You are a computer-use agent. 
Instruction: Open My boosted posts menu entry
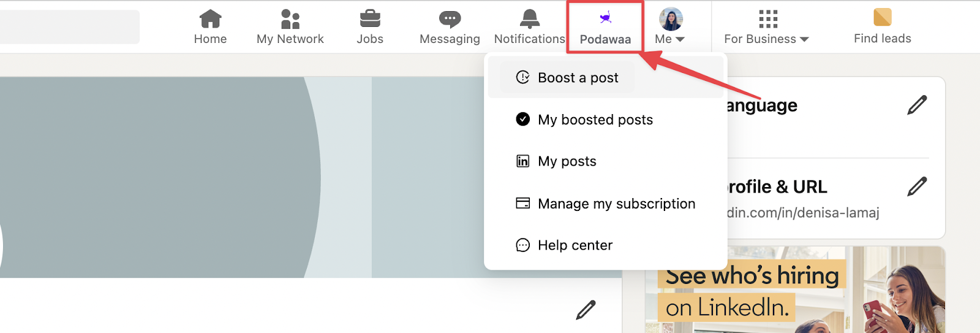[x=606, y=119]
